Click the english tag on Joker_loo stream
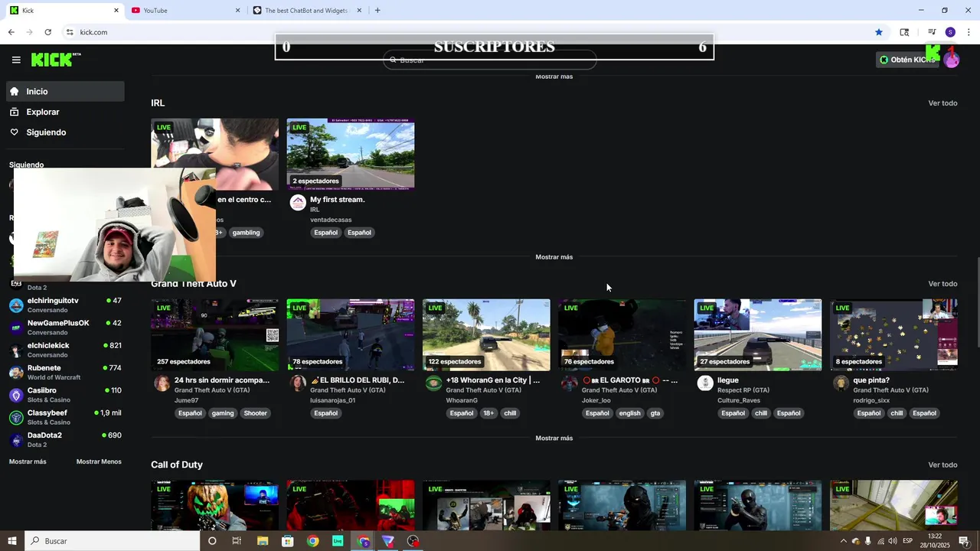The image size is (980, 551). (629, 413)
